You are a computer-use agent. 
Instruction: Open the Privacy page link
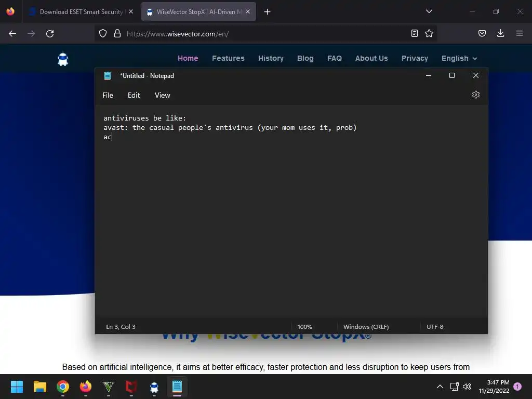pyautogui.click(x=415, y=58)
